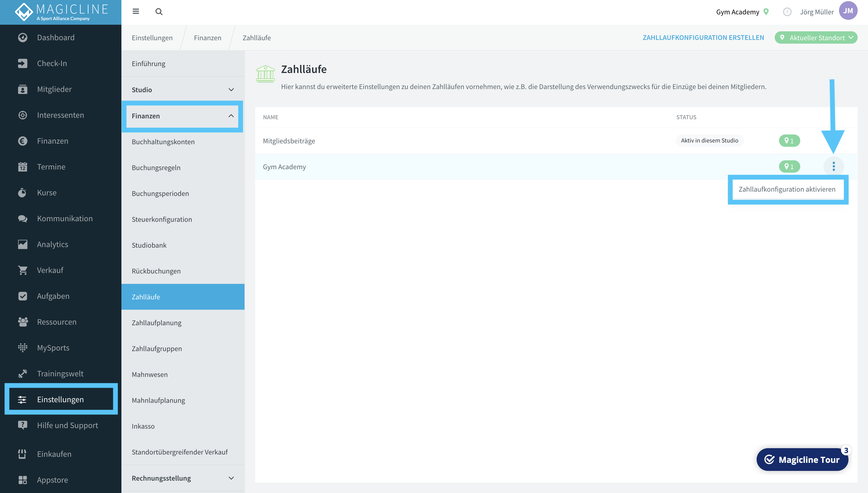The image size is (868, 493).
Task: Open Termine calendar section
Action: (61, 167)
